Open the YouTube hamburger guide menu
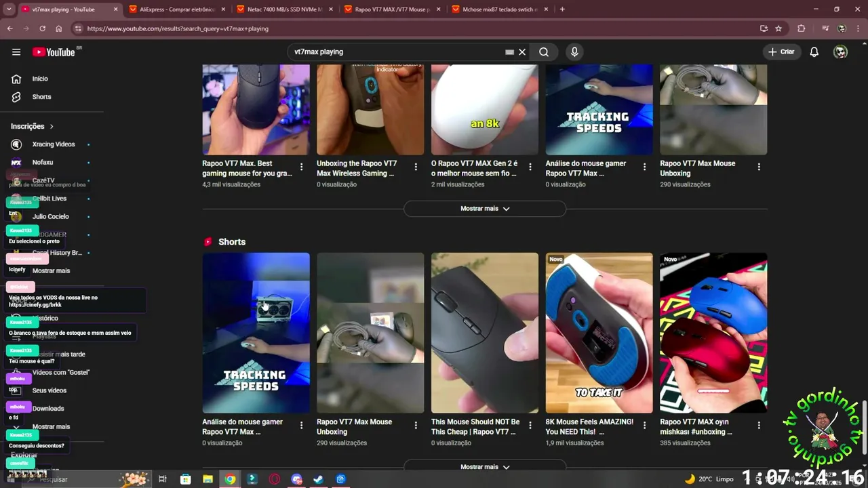Image resolution: width=868 pixels, height=488 pixels. coord(16,52)
